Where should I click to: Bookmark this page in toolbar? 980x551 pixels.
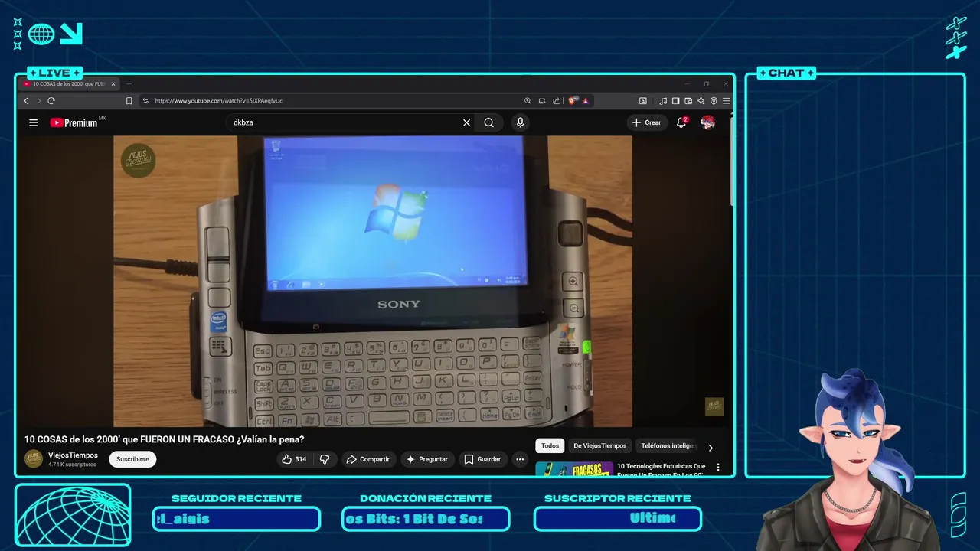[x=129, y=101]
